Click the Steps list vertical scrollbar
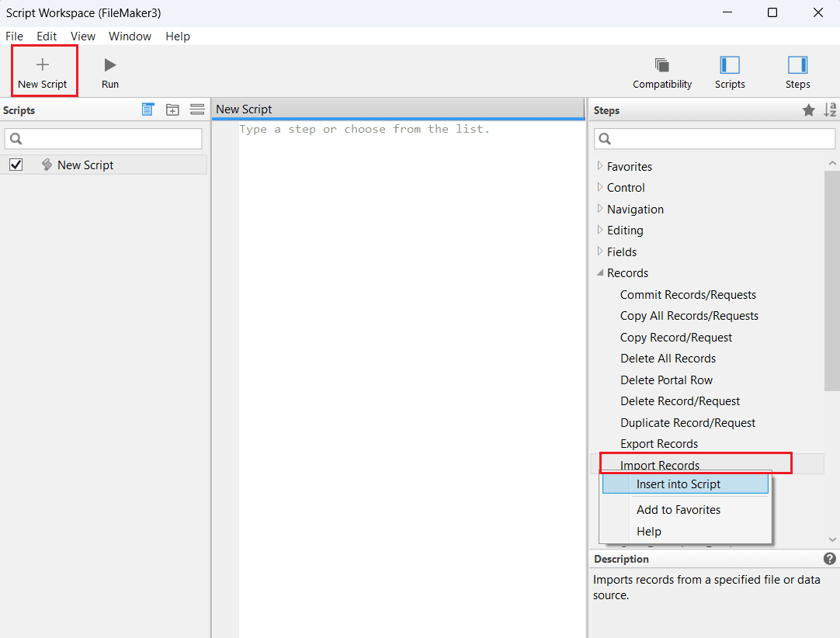 click(831, 279)
